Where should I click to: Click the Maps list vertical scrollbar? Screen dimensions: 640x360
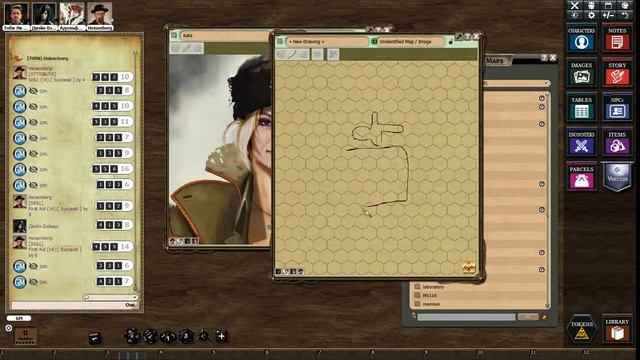point(548,200)
